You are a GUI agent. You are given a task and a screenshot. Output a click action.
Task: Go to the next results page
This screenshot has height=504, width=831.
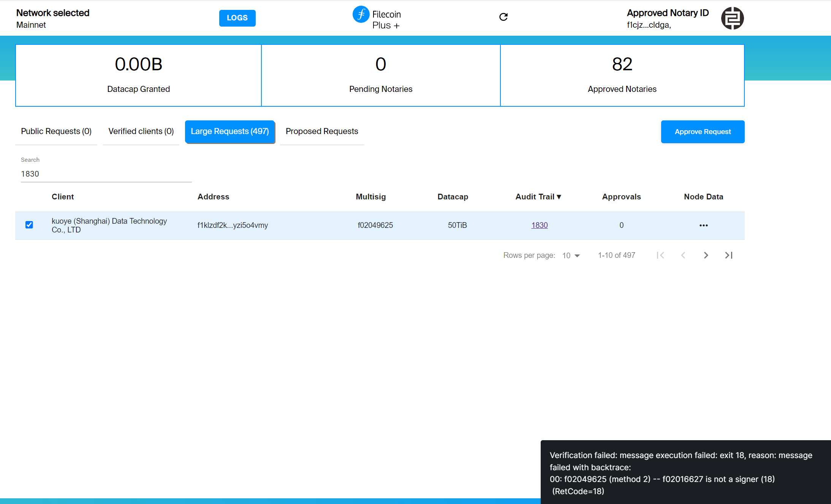coord(706,255)
